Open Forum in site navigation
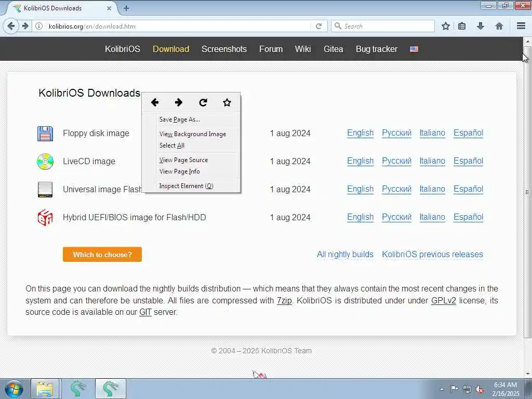 click(x=271, y=49)
